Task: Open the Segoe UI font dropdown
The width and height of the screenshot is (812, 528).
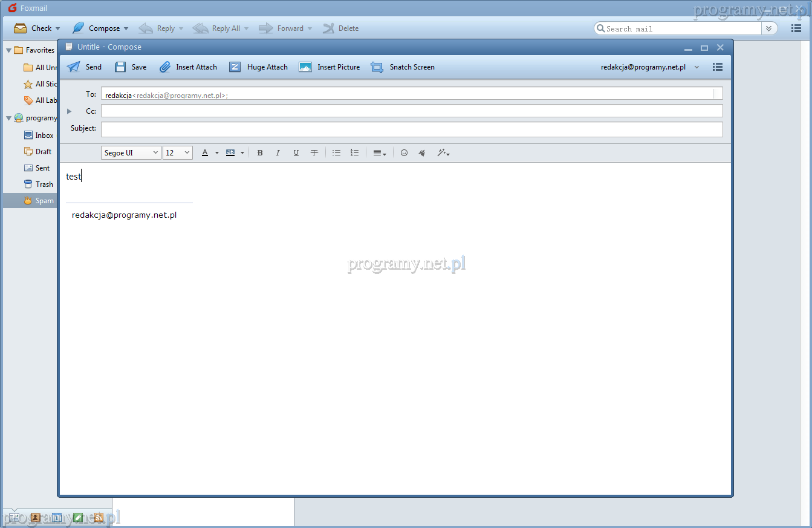Action: pos(131,153)
